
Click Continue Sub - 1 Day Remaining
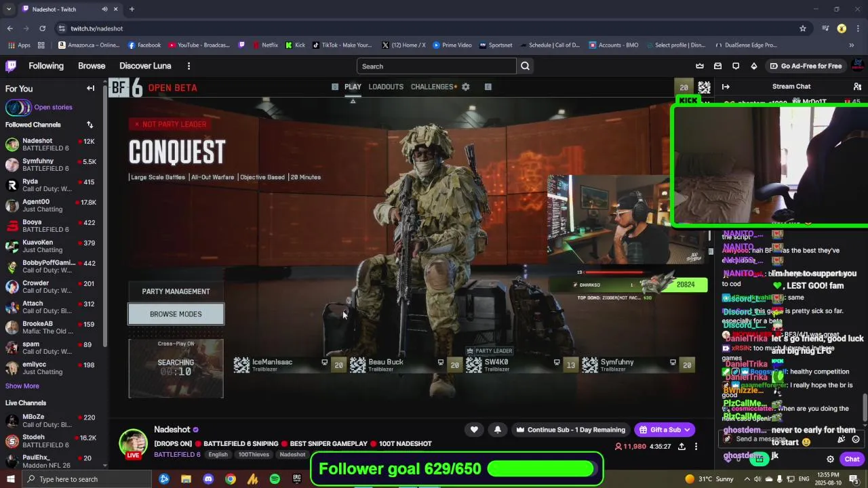pyautogui.click(x=570, y=430)
